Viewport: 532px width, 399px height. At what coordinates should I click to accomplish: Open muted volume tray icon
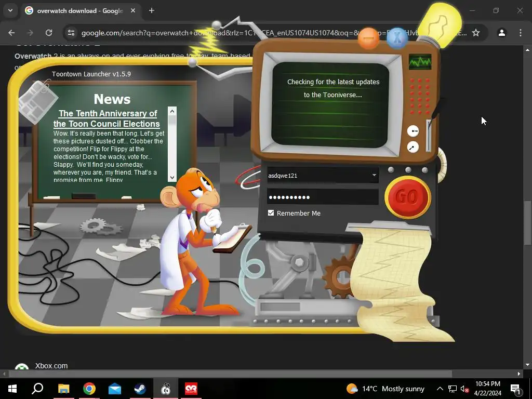click(464, 389)
